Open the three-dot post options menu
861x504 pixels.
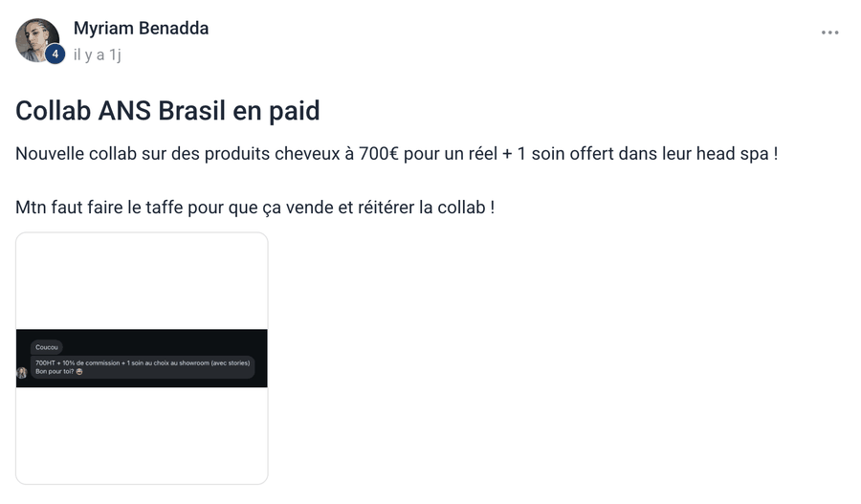click(829, 33)
